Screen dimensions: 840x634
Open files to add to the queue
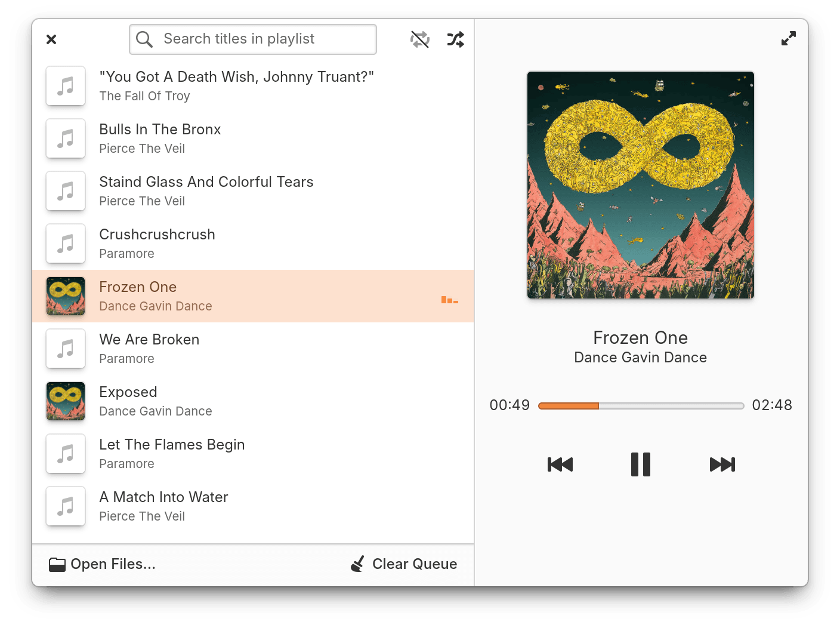101,564
